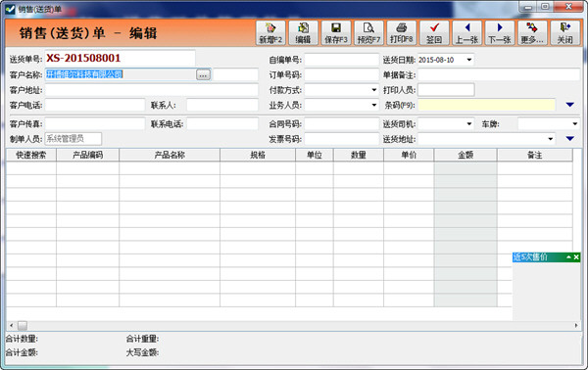Click the 编辑 toolbar icon
588x370 pixels.
click(x=303, y=33)
